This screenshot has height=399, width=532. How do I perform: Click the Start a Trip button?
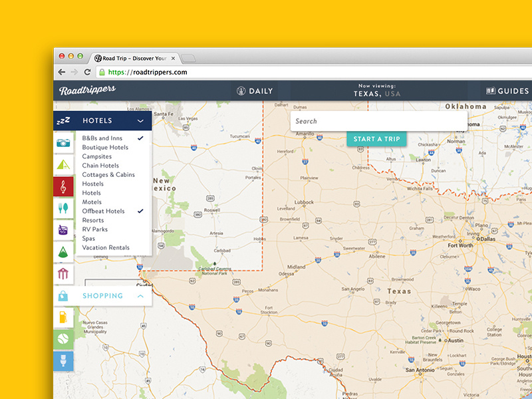pos(376,139)
